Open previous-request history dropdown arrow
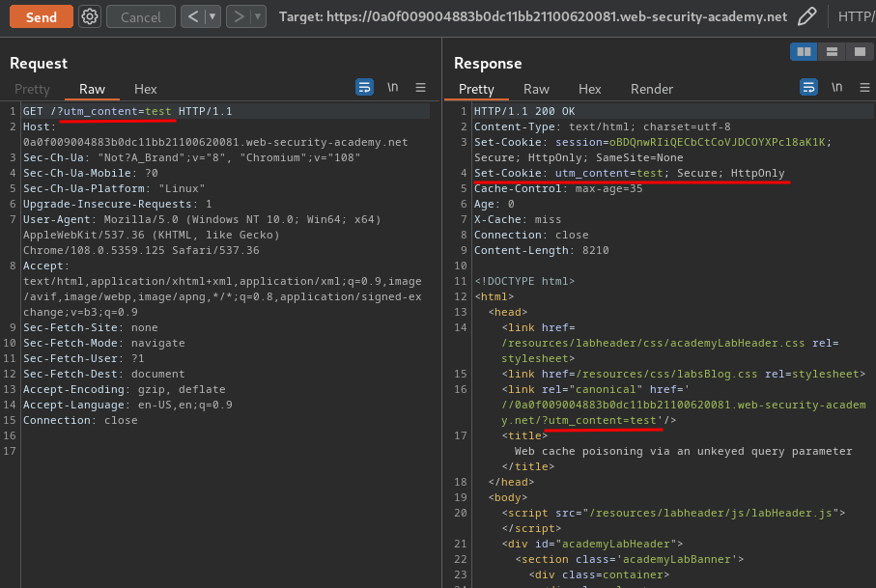The image size is (876, 588). click(212, 16)
